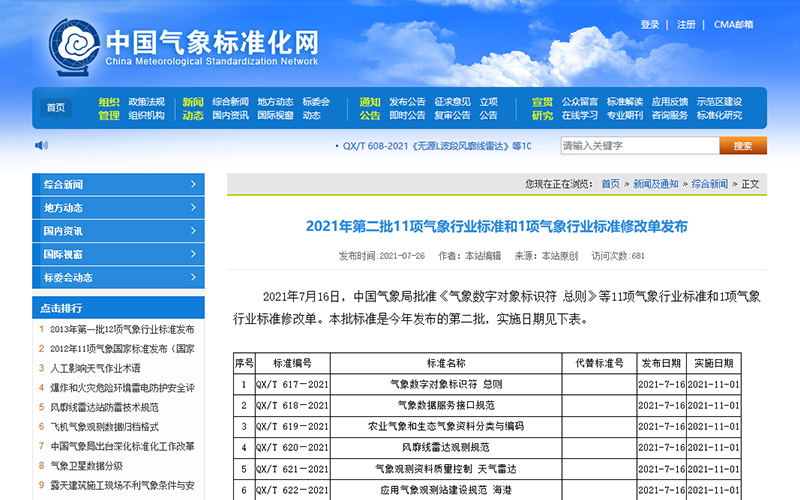Open 公众留言 navigation item
This screenshot has width=800, height=500.
(580, 102)
